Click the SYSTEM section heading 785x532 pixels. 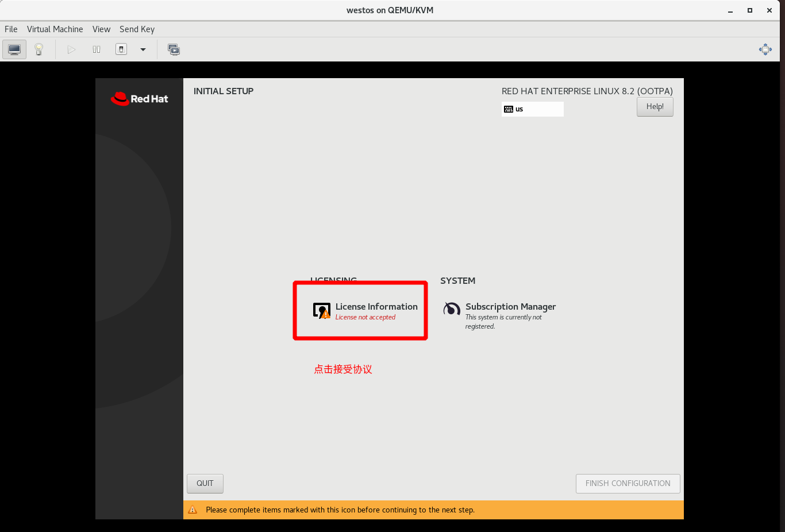458,281
